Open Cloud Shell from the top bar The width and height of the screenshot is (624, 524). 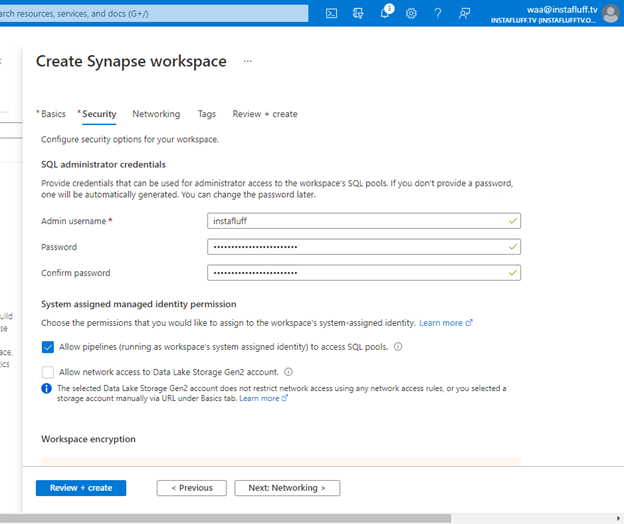click(x=331, y=14)
